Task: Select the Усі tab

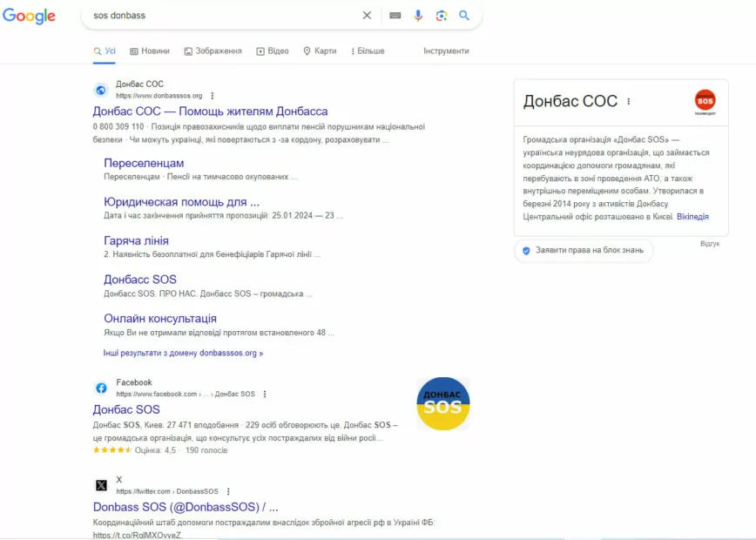Action: coord(105,51)
